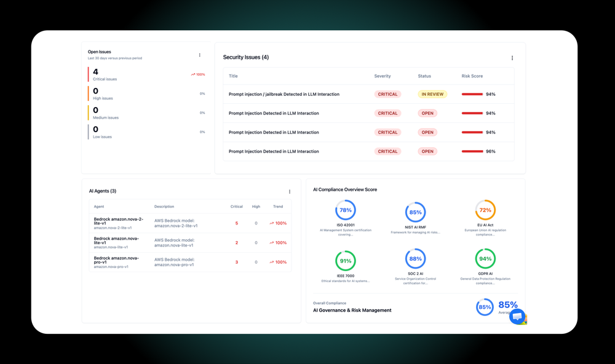Image resolution: width=615 pixels, height=364 pixels.
Task: Click the IEEE 7000 91% ring
Action: click(x=346, y=261)
